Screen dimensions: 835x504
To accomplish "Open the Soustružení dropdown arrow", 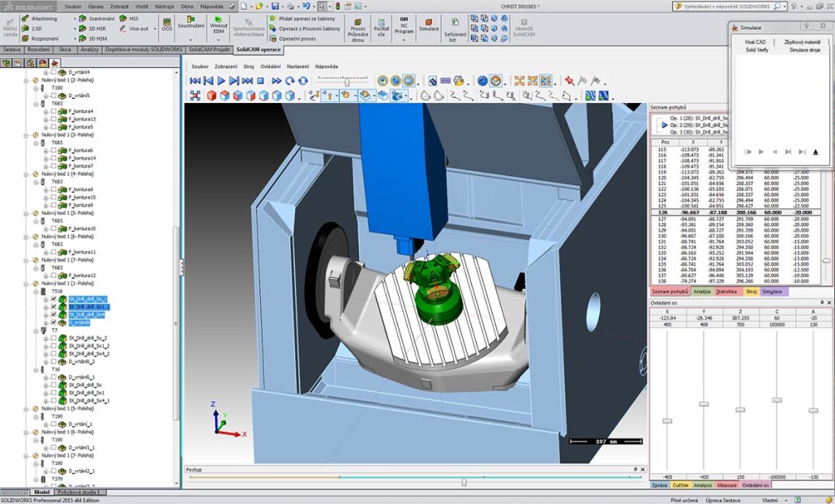I will click(191, 40).
